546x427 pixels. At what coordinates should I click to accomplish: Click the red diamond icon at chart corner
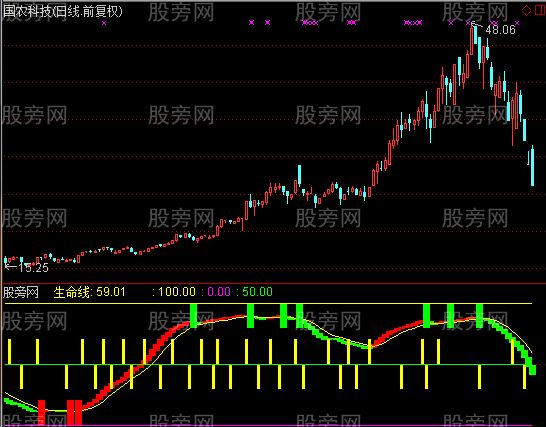pos(526,10)
